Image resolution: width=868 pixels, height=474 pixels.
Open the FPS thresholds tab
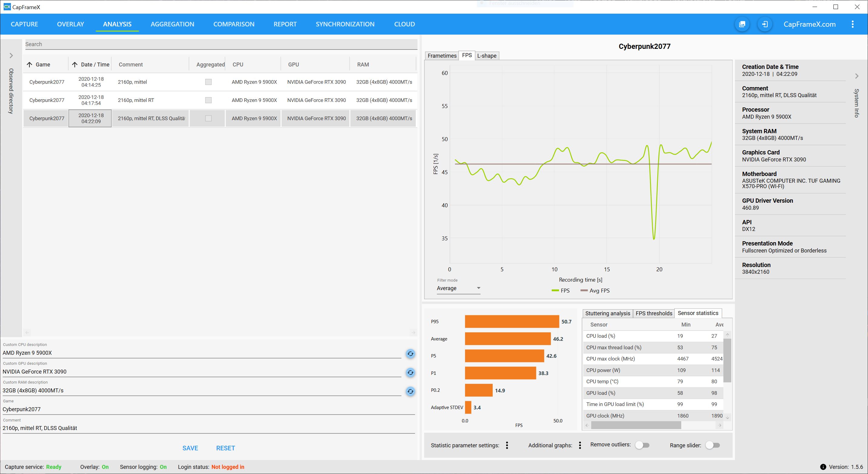[x=654, y=313]
